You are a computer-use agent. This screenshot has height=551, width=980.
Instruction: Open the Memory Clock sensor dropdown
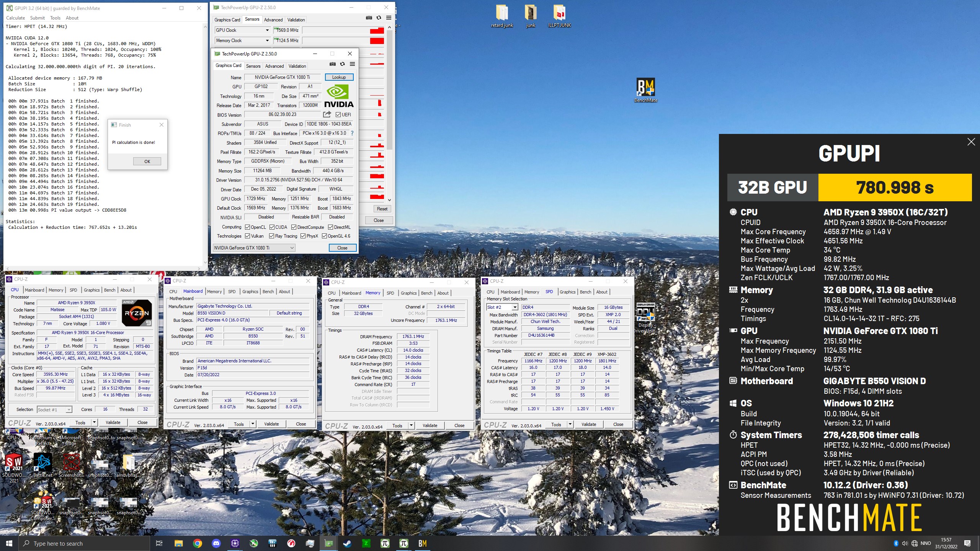tap(267, 41)
